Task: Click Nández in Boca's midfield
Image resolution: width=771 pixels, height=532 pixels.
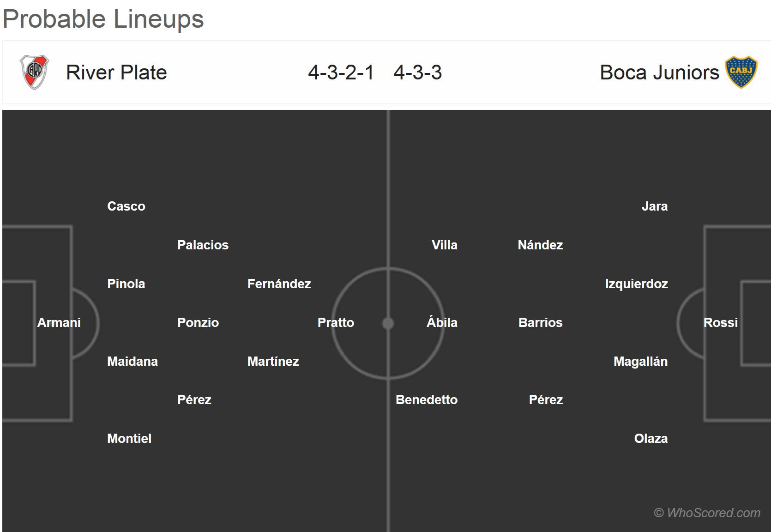Action: click(540, 245)
